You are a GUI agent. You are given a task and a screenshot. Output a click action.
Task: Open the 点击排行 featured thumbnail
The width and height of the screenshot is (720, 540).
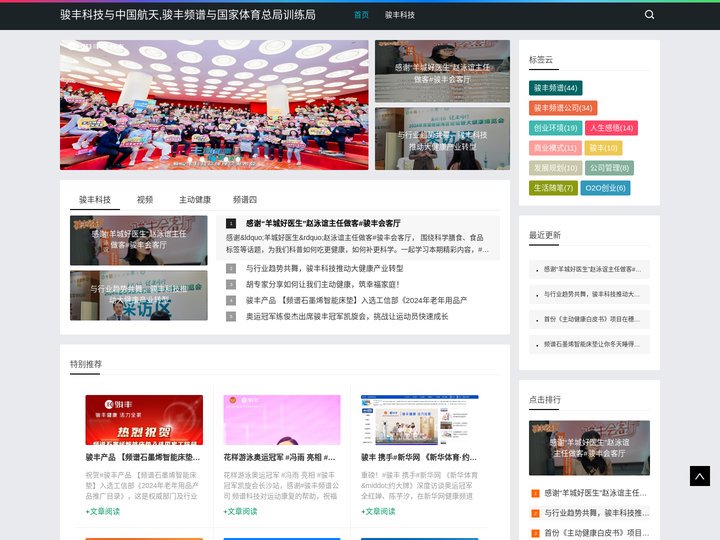[589, 448]
